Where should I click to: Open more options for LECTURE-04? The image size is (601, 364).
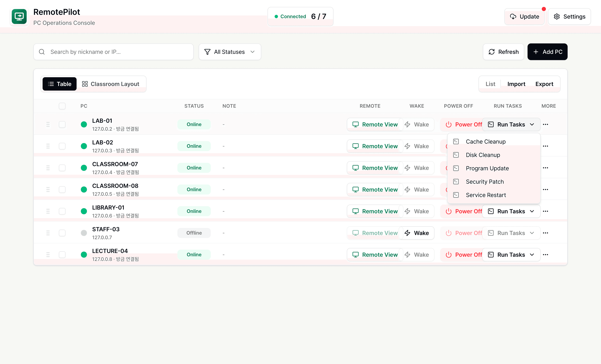pos(545,255)
